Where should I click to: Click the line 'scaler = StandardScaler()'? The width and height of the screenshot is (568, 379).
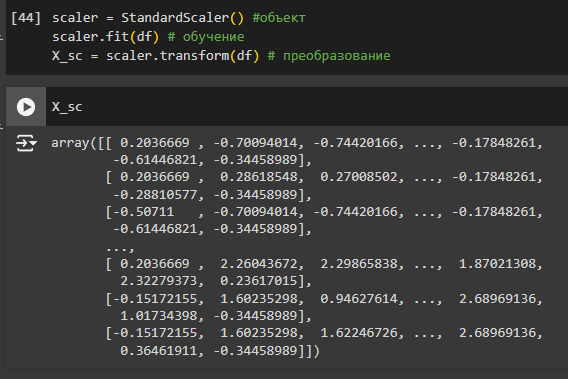point(148,18)
